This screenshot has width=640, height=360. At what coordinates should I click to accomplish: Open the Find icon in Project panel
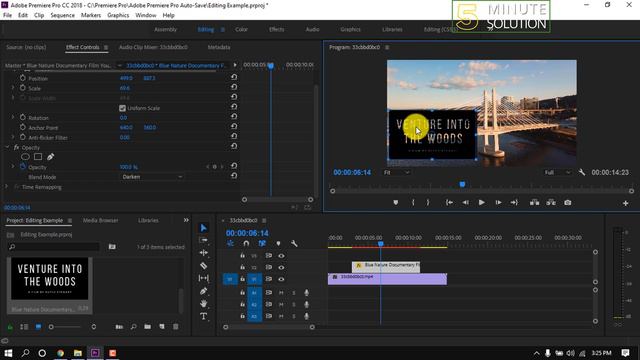click(133, 327)
